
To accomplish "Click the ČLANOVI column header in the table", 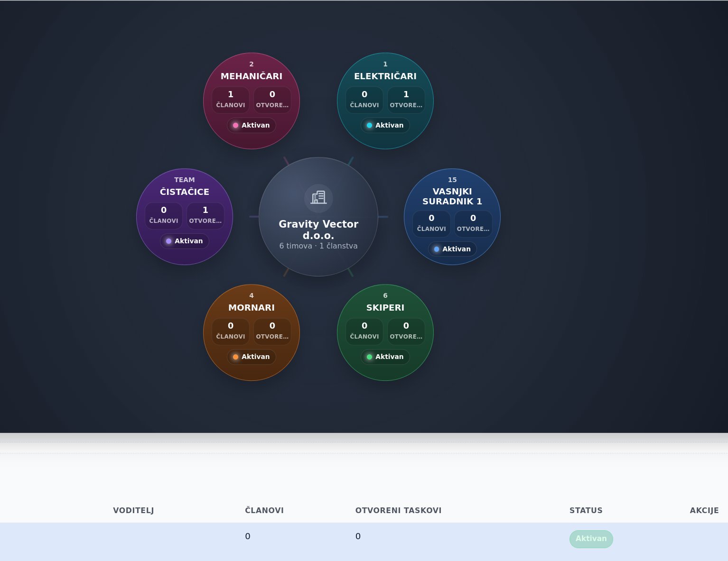I will pyautogui.click(x=264, y=510).
